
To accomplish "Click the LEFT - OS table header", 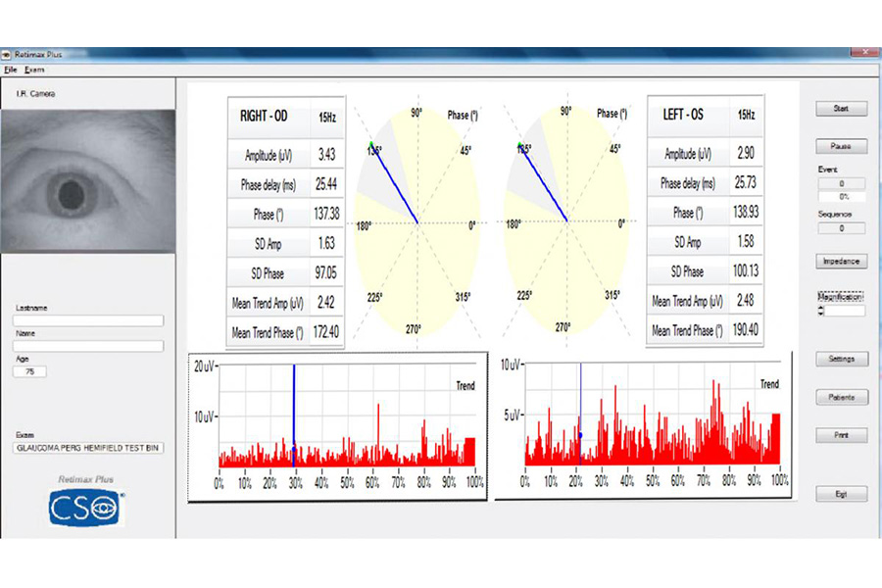I will [683, 115].
